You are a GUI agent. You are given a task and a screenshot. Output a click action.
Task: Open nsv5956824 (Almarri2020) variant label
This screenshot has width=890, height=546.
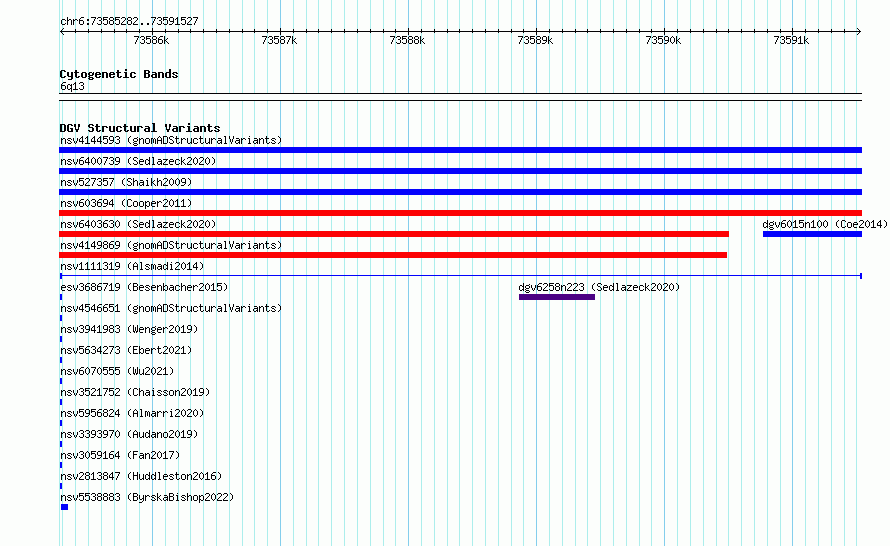click(x=132, y=413)
